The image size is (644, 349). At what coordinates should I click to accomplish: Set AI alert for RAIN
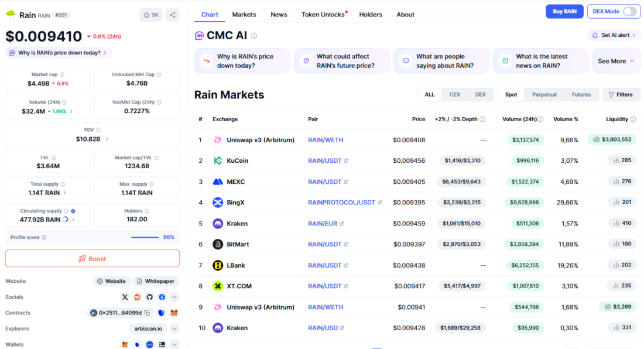tap(614, 35)
